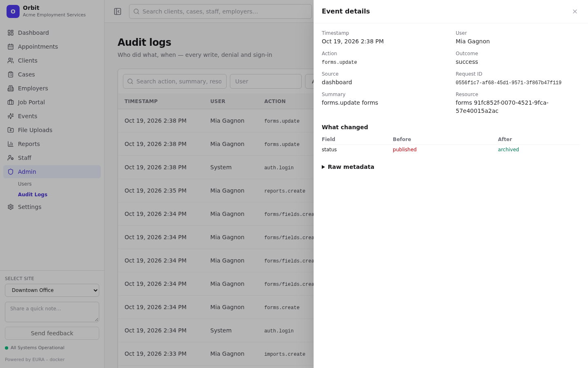Open Dashboard from the sidebar
588x368 pixels.
pos(52,33)
